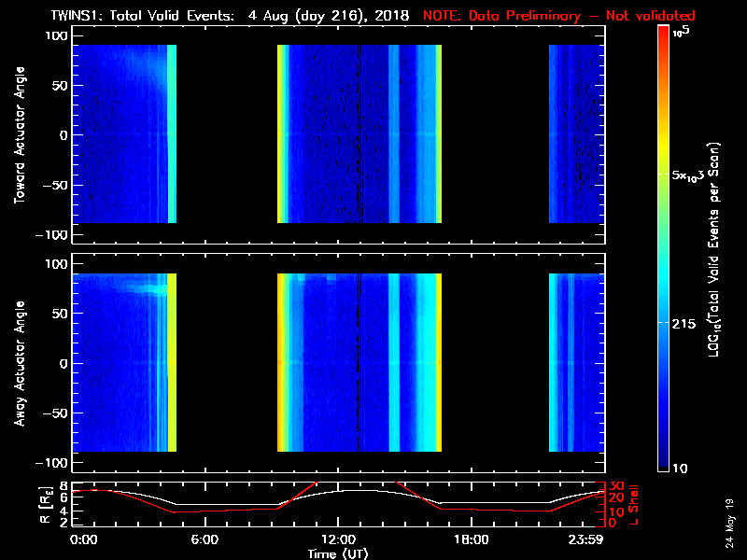Click the 10^5 maximum color bar label
The height and width of the screenshot is (560, 747).
(682, 31)
